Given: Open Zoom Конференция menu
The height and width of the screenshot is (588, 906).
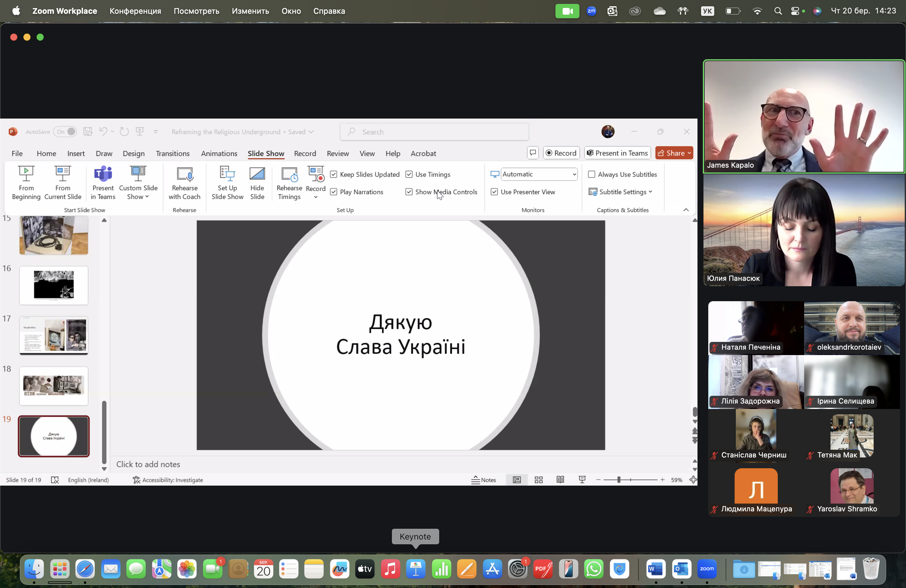Looking at the screenshot, I should tap(135, 11).
